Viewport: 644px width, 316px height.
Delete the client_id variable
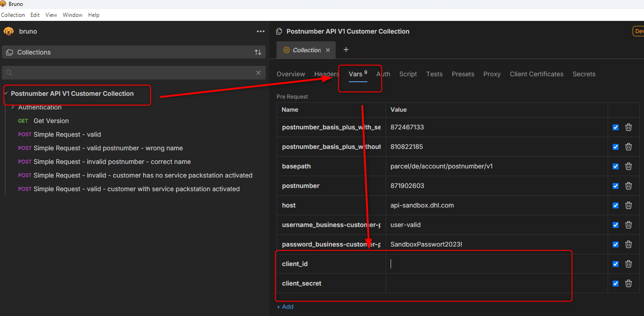click(629, 264)
